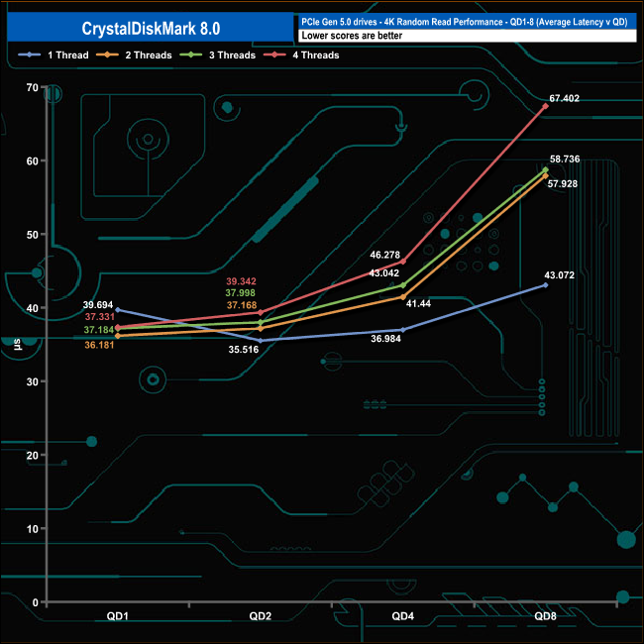Click the 30 y-axis tick label

32,381
